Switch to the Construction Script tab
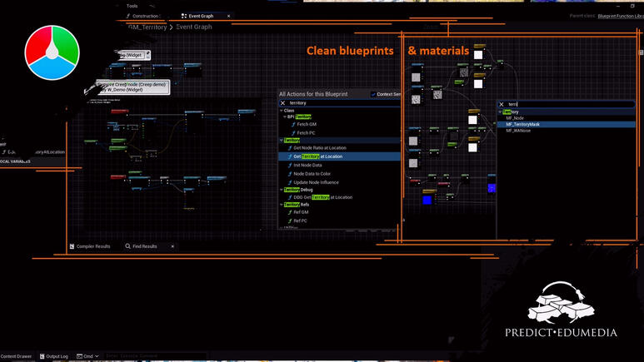Viewport: 644px width, 362px height. [145, 16]
